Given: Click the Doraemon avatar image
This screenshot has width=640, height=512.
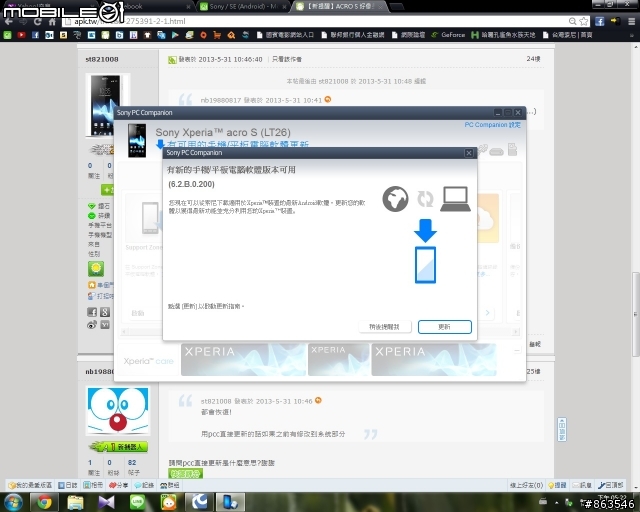Looking at the screenshot, I should [118, 410].
